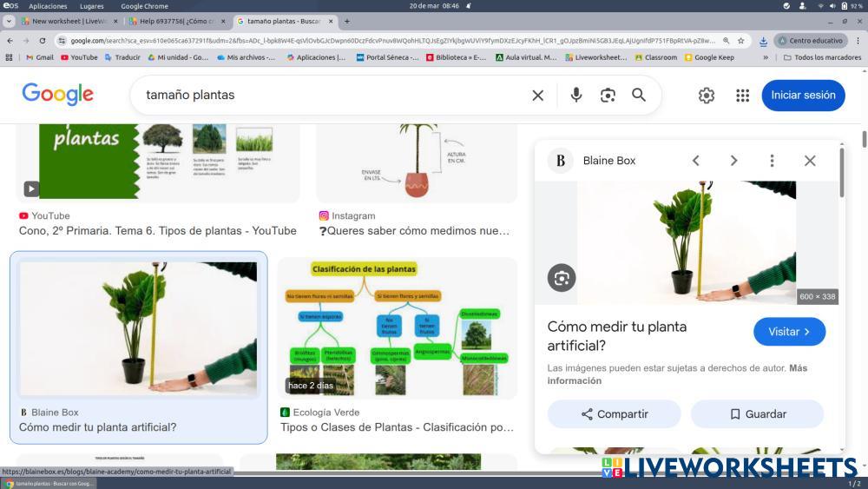The height and width of the screenshot is (489, 868).
Task: Open the YouTube bookmark
Action: [78, 57]
